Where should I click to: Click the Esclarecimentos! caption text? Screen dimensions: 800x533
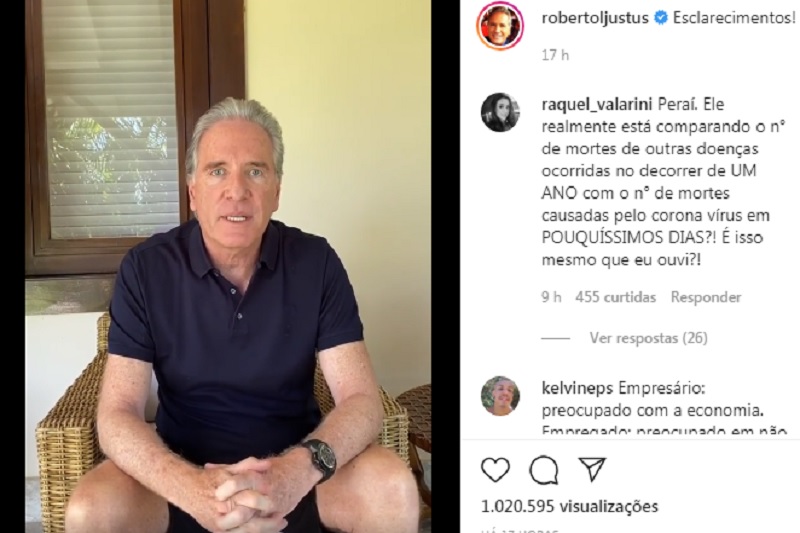click(x=734, y=18)
